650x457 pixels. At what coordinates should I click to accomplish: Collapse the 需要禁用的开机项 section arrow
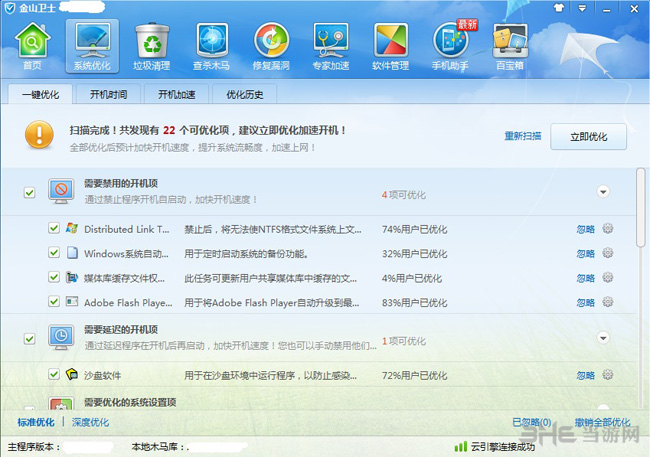(603, 191)
